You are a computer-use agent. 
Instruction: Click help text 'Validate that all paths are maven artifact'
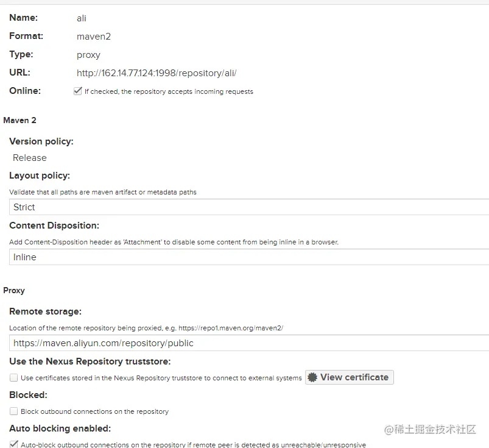point(103,192)
